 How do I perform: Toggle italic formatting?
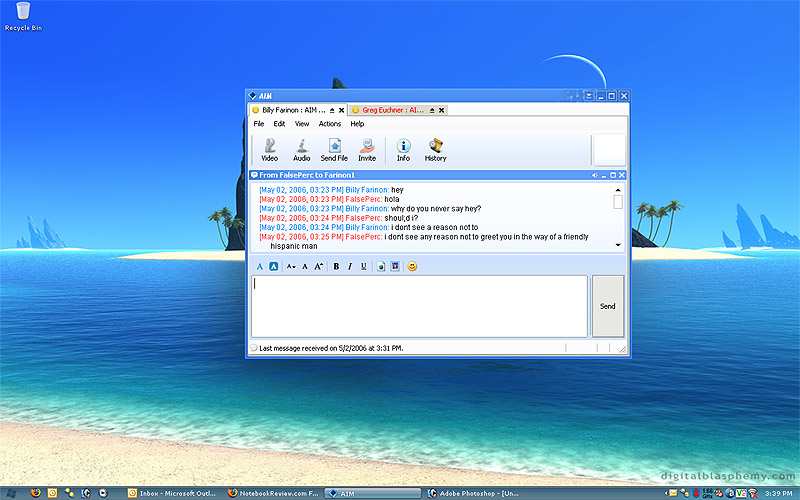[x=350, y=266]
